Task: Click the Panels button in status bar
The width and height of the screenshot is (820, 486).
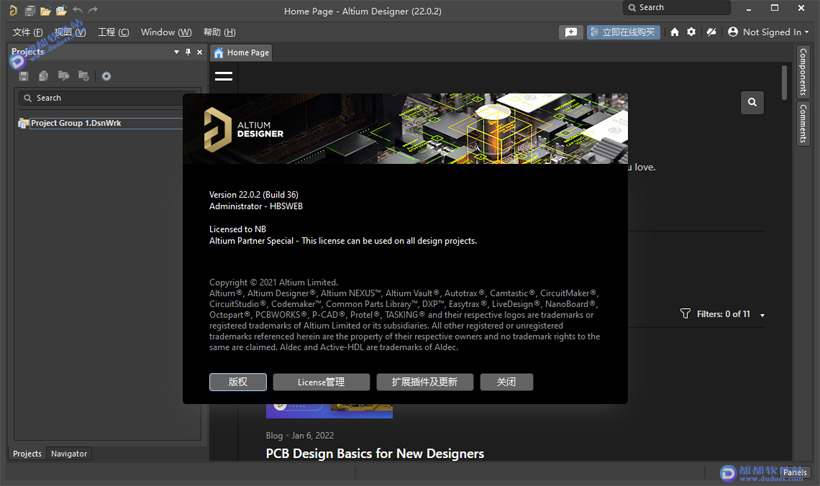Action: click(795, 472)
